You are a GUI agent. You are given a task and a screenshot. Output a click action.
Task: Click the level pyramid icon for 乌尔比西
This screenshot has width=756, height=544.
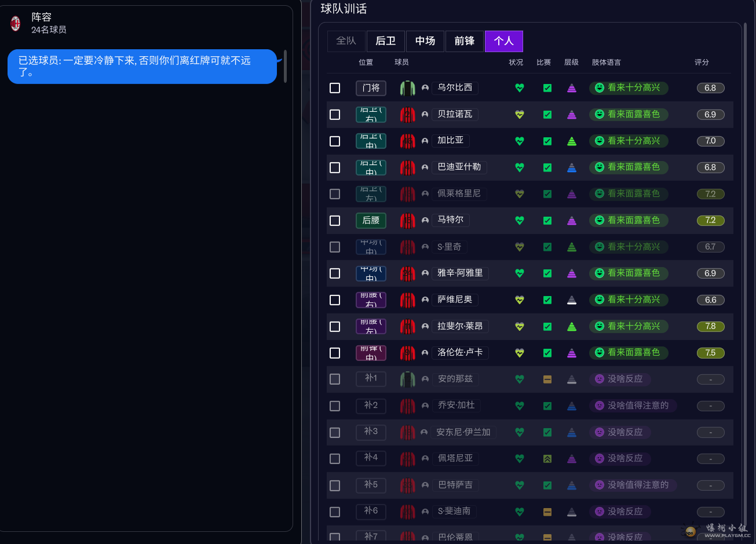click(x=572, y=88)
